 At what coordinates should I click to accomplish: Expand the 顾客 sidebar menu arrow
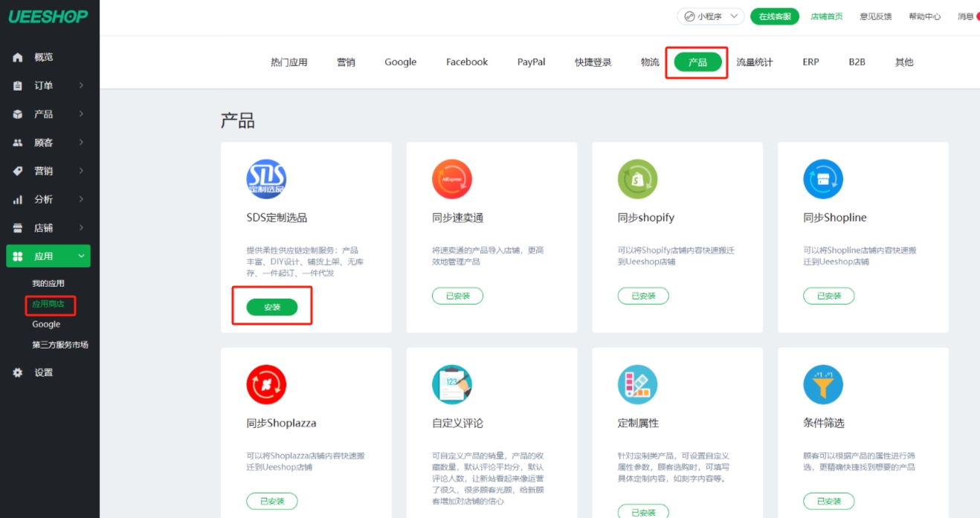[x=81, y=143]
